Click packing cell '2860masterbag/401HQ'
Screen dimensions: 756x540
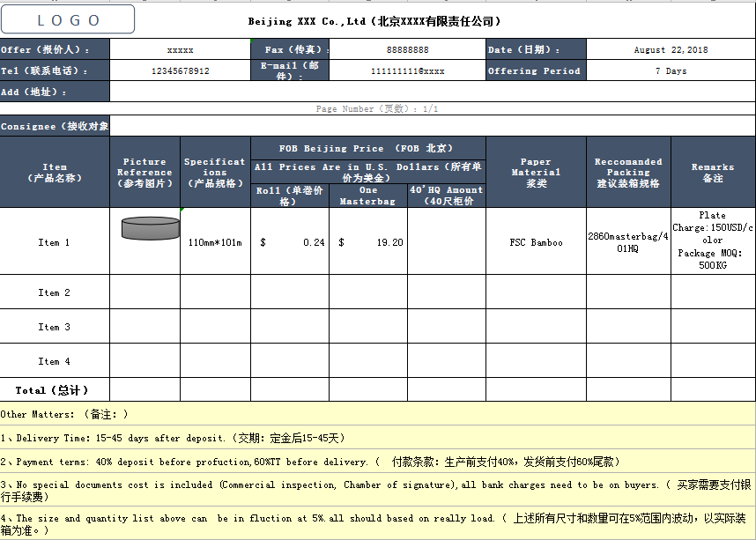click(628, 242)
